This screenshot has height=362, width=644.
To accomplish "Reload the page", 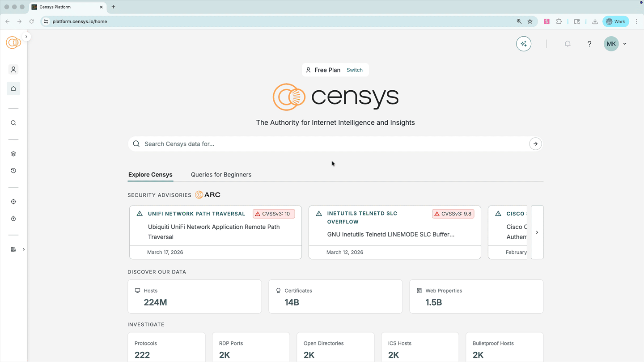I will [31, 21].
